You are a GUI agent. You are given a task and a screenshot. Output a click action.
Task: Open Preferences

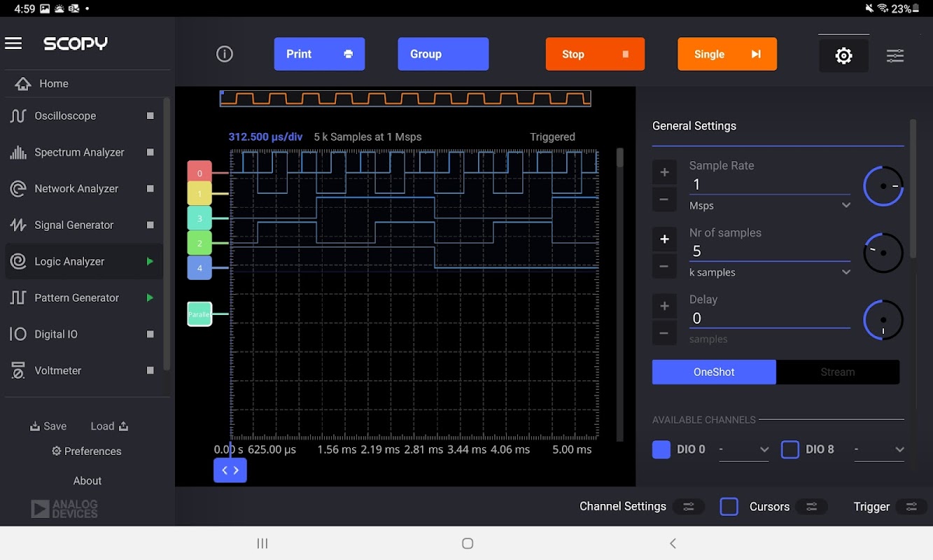pyautogui.click(x=87, y=451)
